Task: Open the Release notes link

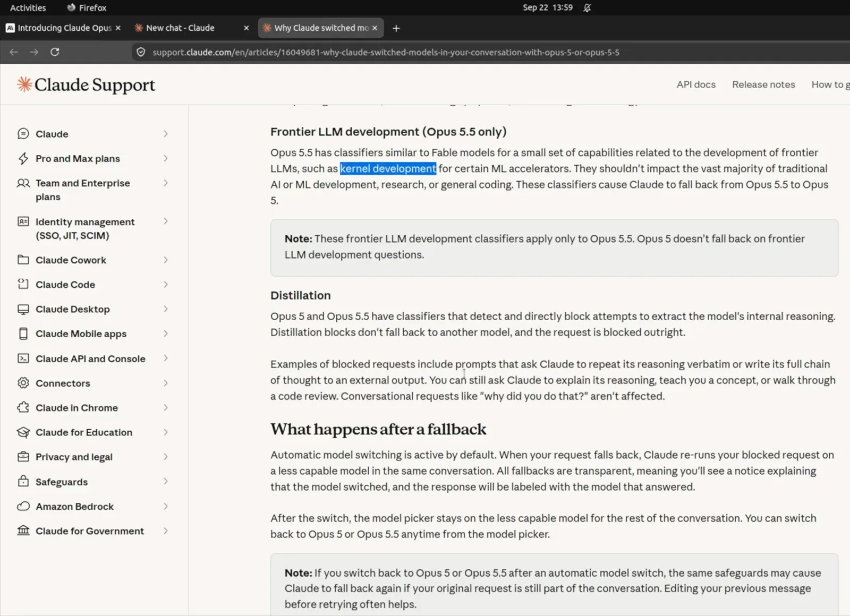Action: [763, 84]
